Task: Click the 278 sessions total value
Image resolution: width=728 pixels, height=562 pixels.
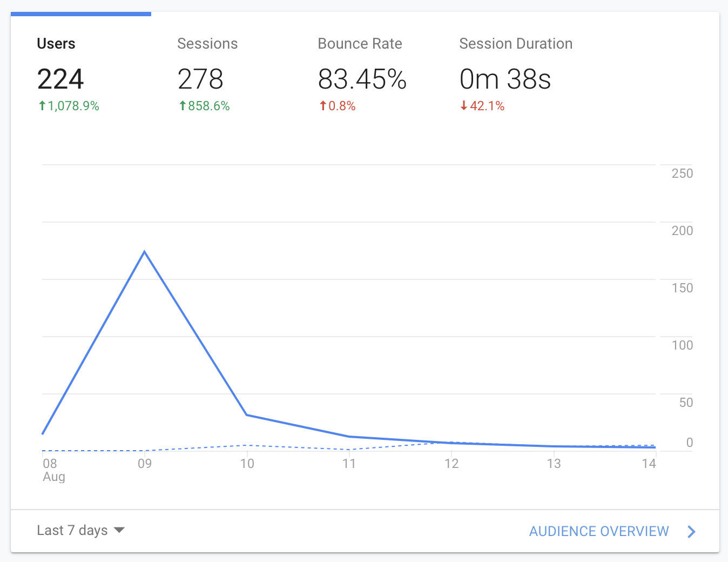Action: (200, 79)
